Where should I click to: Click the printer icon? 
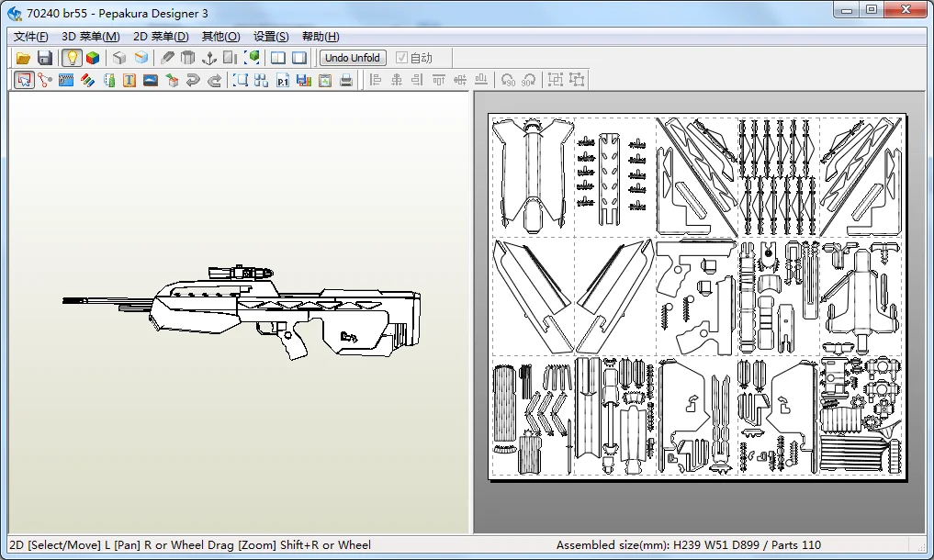pos(346,80)
